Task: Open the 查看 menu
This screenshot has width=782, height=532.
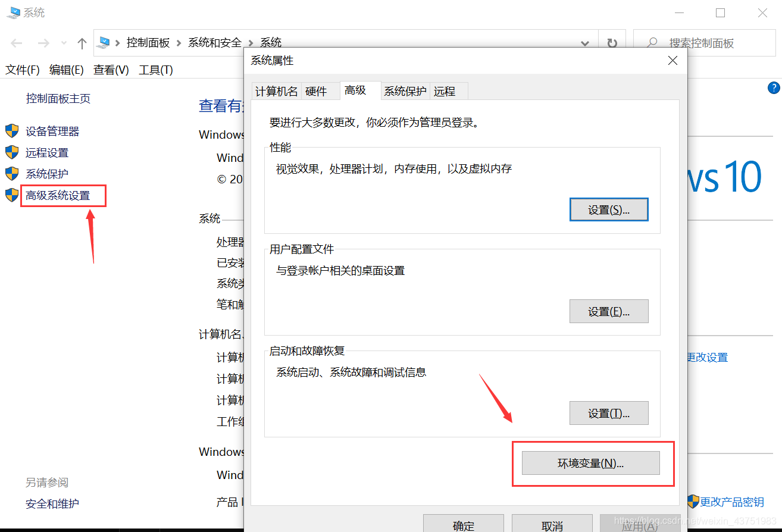Action: 111,70
